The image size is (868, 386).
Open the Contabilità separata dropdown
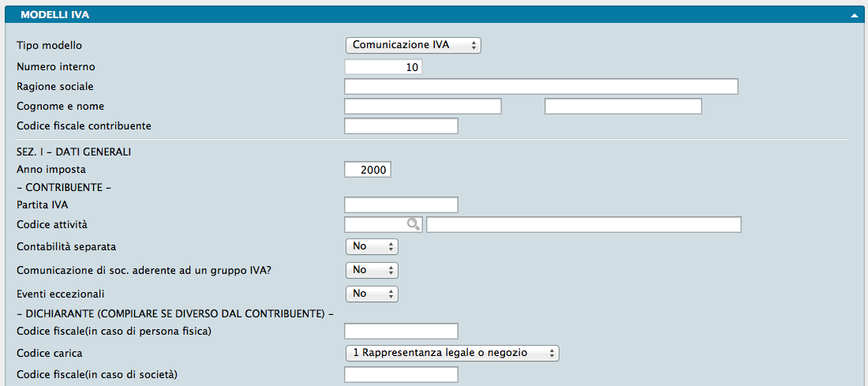click(372, 246)
